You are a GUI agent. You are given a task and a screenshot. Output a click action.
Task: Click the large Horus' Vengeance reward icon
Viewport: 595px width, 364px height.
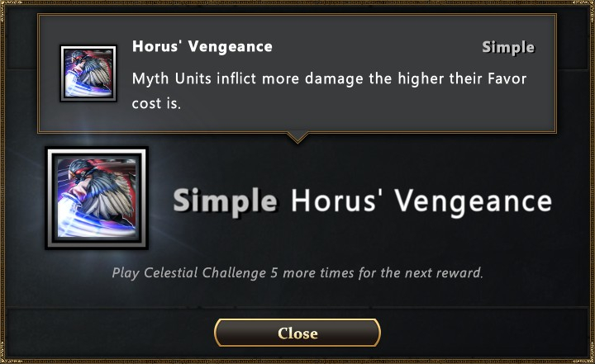click(x=97, y=198)
